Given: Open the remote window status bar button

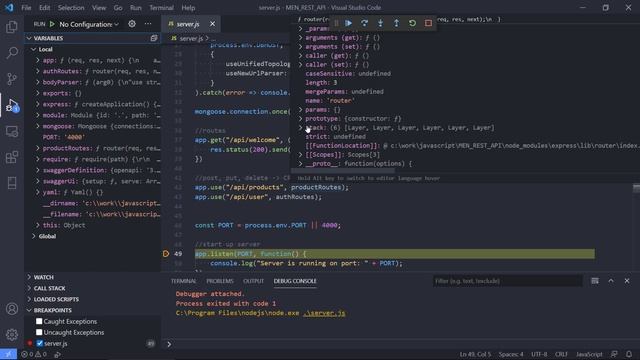Looking at the screenshot, I should 8,354.
